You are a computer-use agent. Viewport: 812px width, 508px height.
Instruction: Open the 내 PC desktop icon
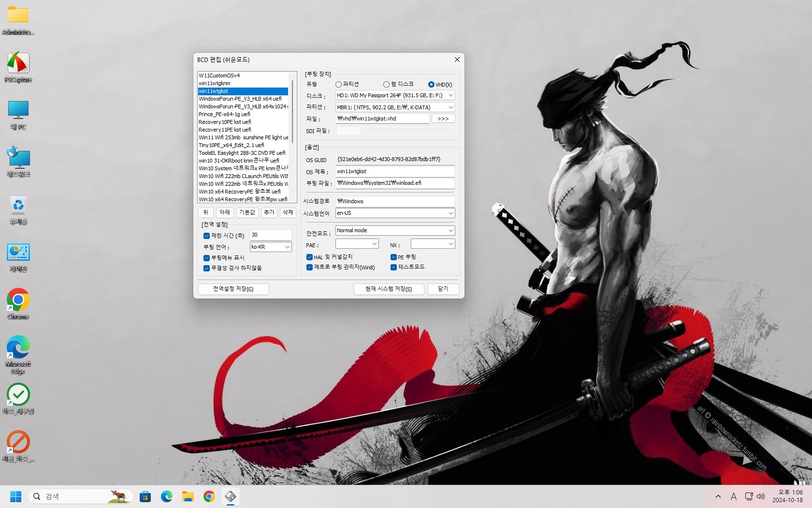click(x=18, y=115)
